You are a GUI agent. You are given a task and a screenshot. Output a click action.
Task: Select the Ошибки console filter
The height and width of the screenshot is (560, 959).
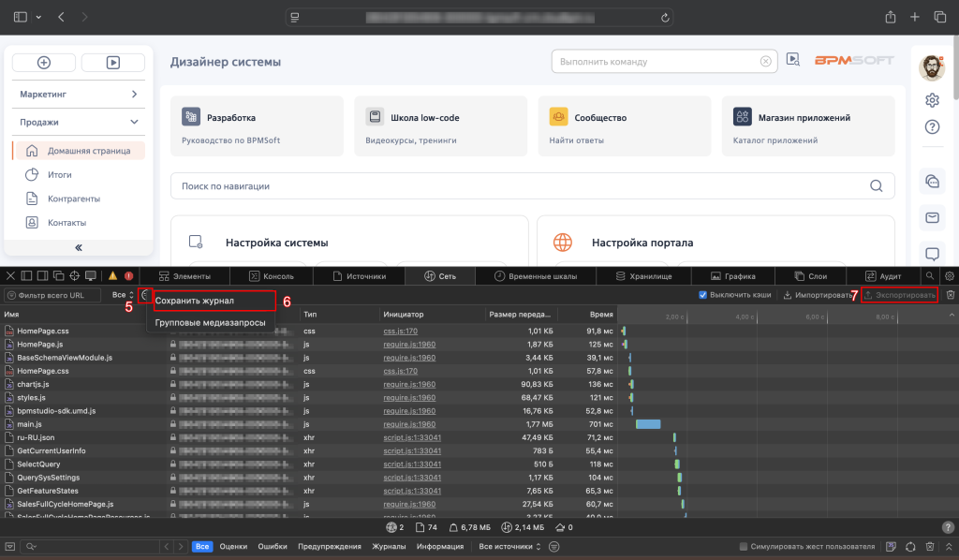click(273, 547)
